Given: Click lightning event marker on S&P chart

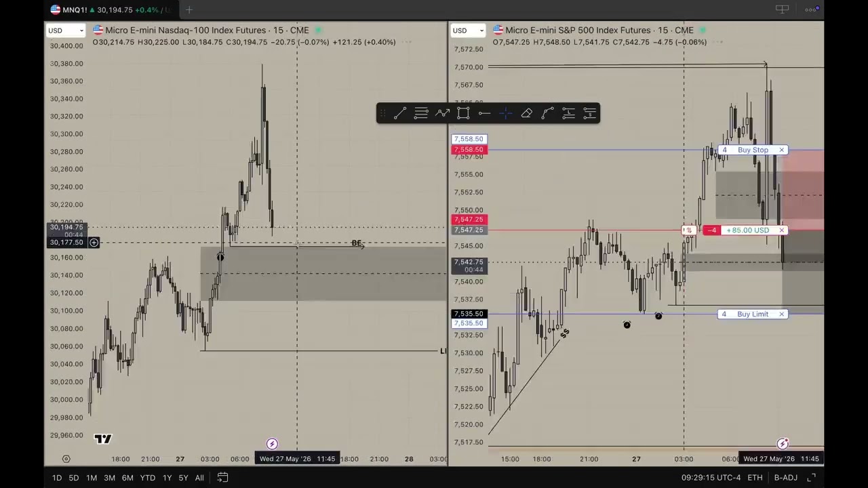Looking at the screenshot, I should click(x=783, y=444).
